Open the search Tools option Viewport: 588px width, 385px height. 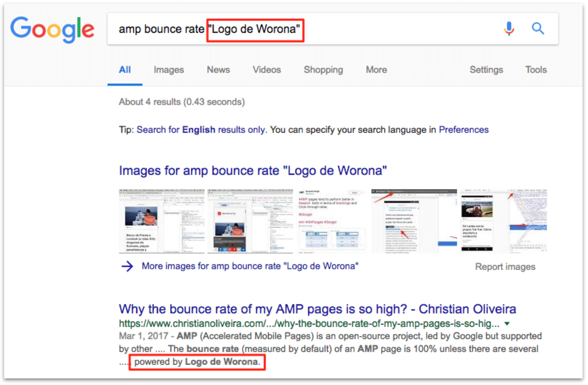click(536, 70)
